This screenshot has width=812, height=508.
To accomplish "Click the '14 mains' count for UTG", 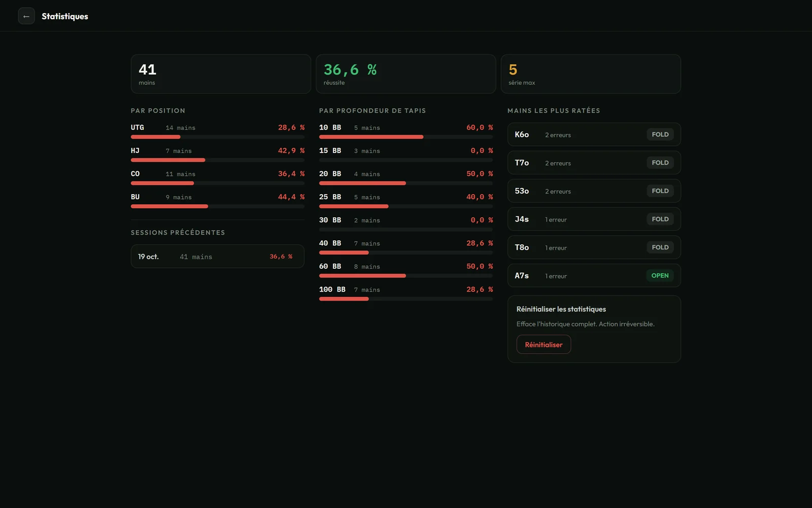I will click(180, 128).
